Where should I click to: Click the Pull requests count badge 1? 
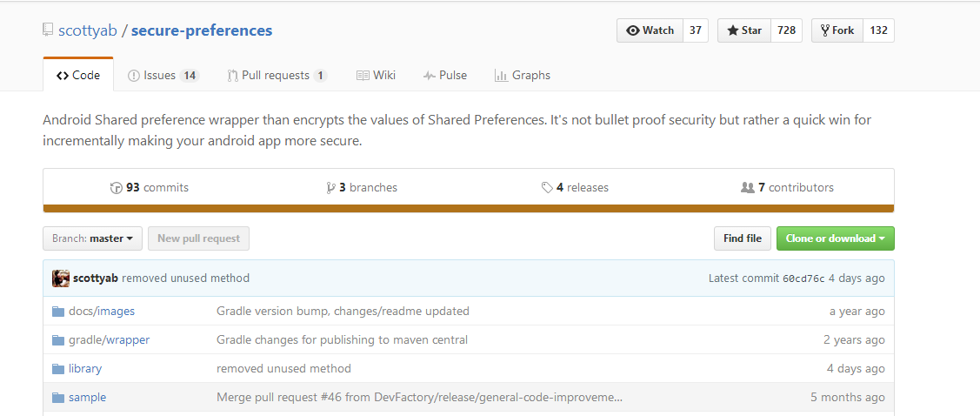click(x=320, y=76)
